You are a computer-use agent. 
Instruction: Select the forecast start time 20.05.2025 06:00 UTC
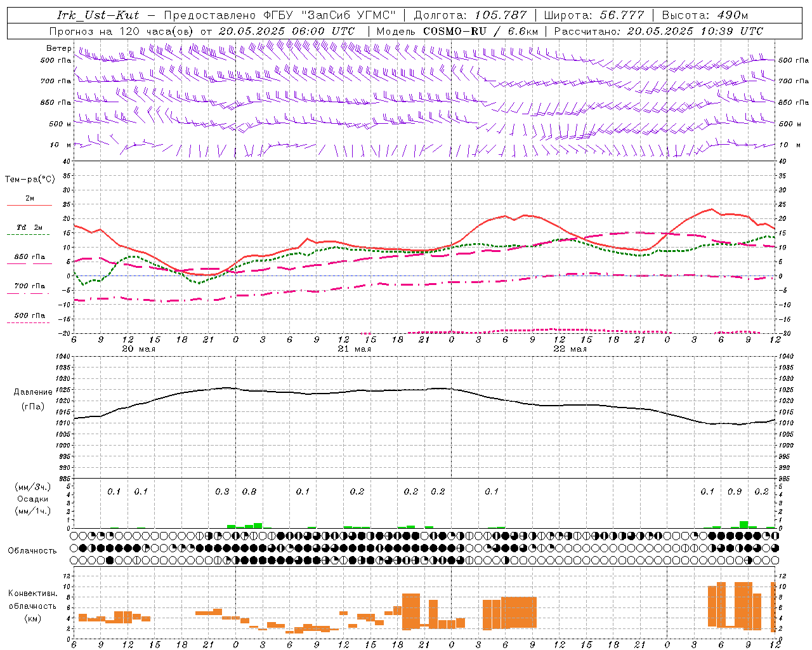pyautogui.click(x=287, y=30)
